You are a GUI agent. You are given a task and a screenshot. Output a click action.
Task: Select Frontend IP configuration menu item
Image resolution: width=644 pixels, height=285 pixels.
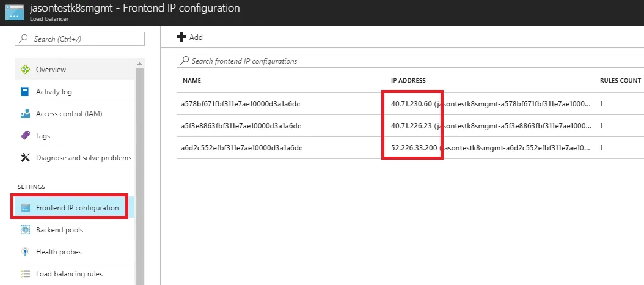click(75, 208)
